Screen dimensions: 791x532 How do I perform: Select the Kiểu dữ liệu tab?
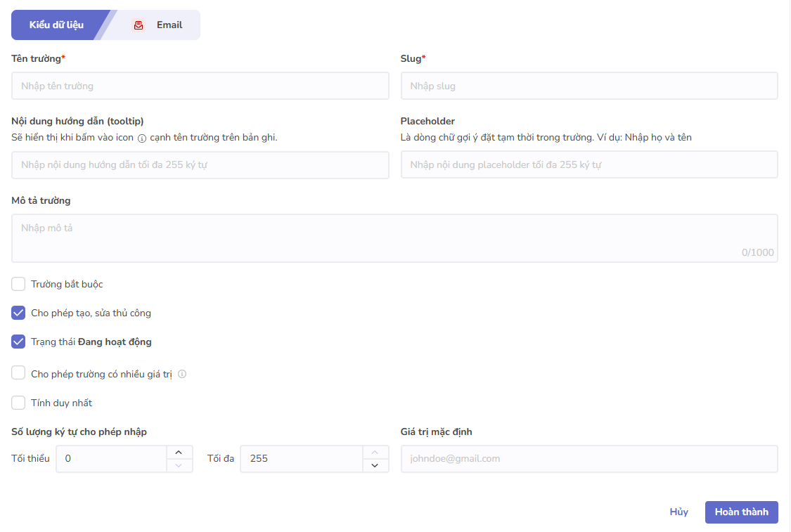click(56, 25)
